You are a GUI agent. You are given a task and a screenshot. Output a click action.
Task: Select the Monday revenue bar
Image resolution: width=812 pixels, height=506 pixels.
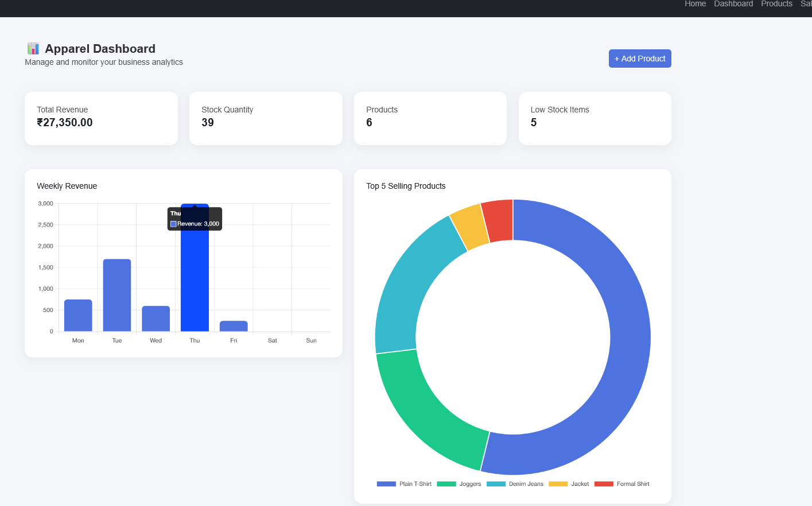coord(78,316)
